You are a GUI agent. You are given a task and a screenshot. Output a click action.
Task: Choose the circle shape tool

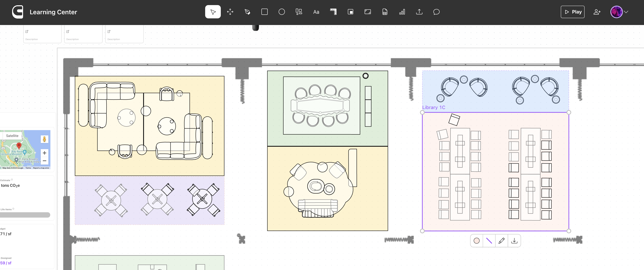[x=282, y=12]
